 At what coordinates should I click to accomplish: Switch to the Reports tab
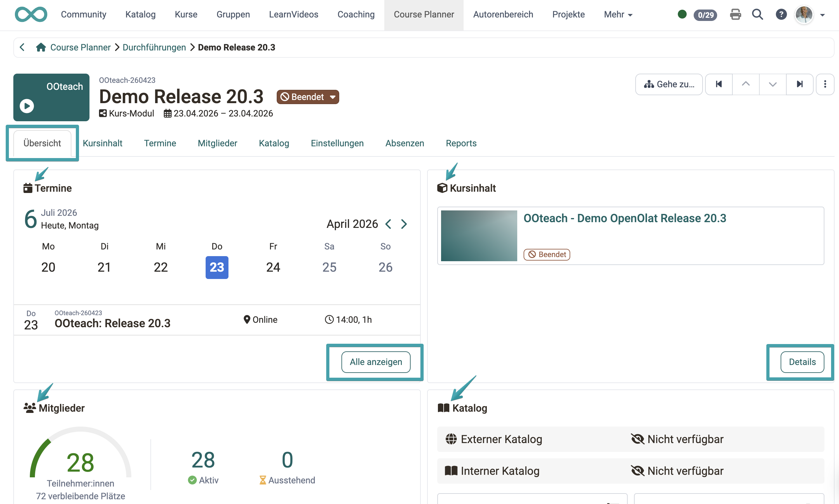point(461,143)
